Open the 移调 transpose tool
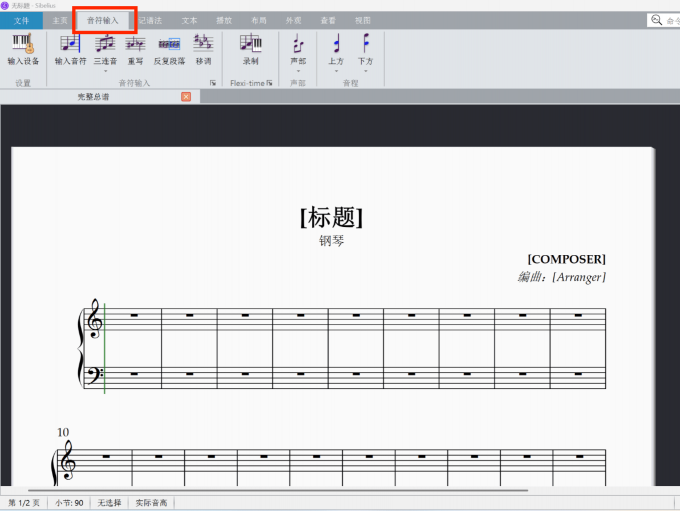Screen dimensions: 680x511 [203, 49]
